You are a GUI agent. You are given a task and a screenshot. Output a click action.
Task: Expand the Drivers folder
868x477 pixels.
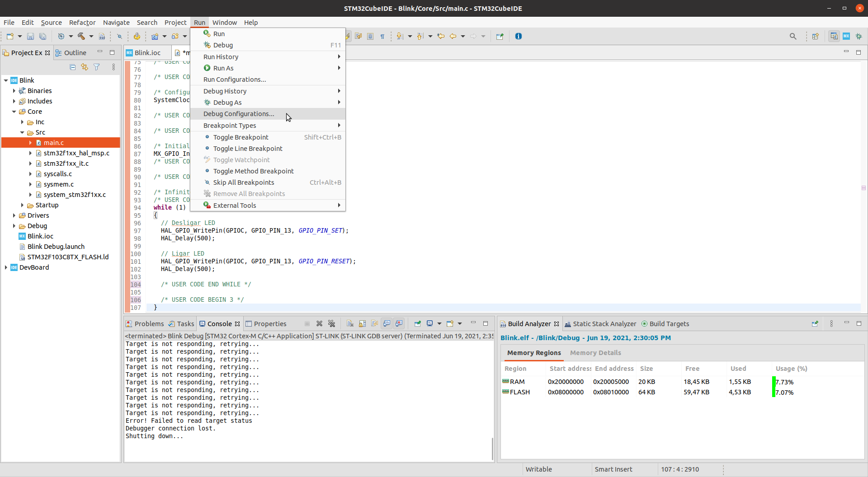pyautogui.click(x=14, y=215)
